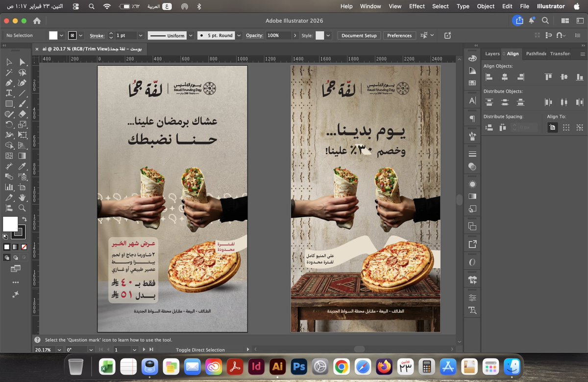Set Color fill mode below swatches
588x382 pixels.
pyautogui.click(x=6, y=247)
